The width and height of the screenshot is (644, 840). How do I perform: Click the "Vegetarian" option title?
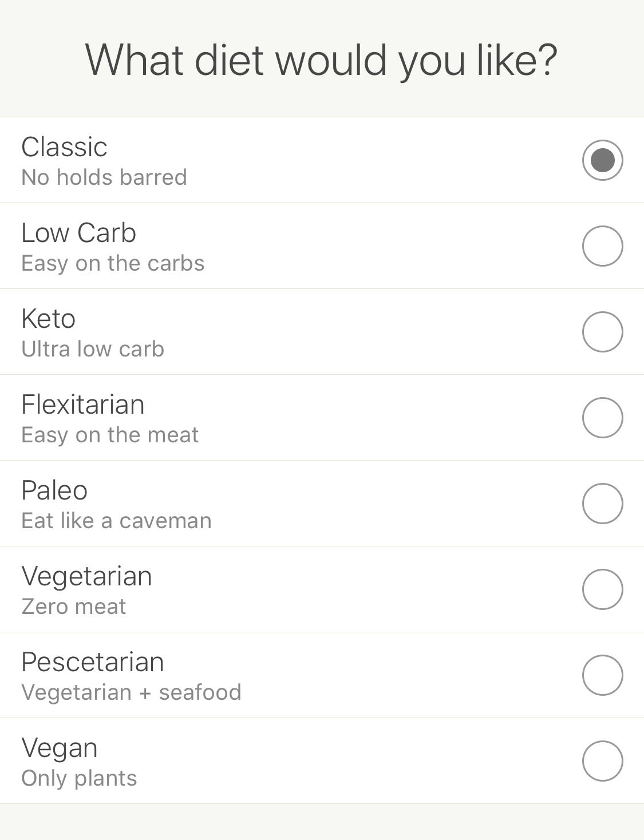tap(86, 576)
